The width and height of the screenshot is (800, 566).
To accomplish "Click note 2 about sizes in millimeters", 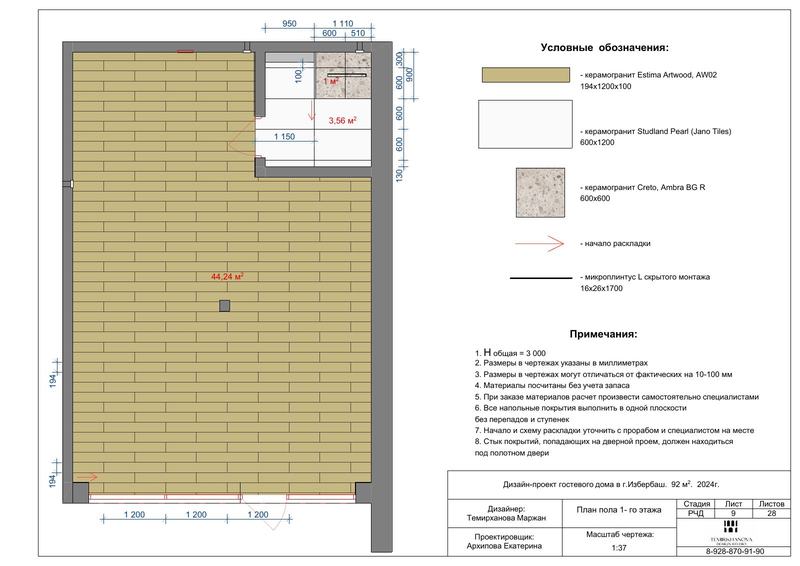I will pyautogui.click(x=561, y=363).
